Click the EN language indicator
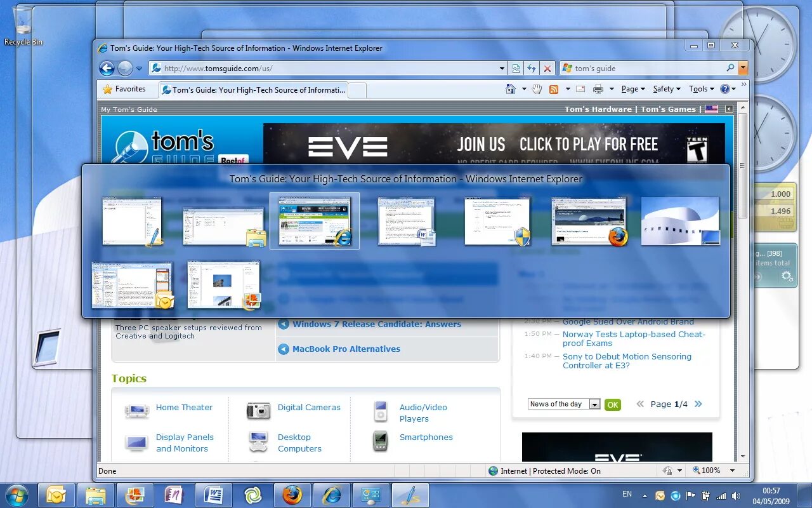 click(x=627, y=494)
